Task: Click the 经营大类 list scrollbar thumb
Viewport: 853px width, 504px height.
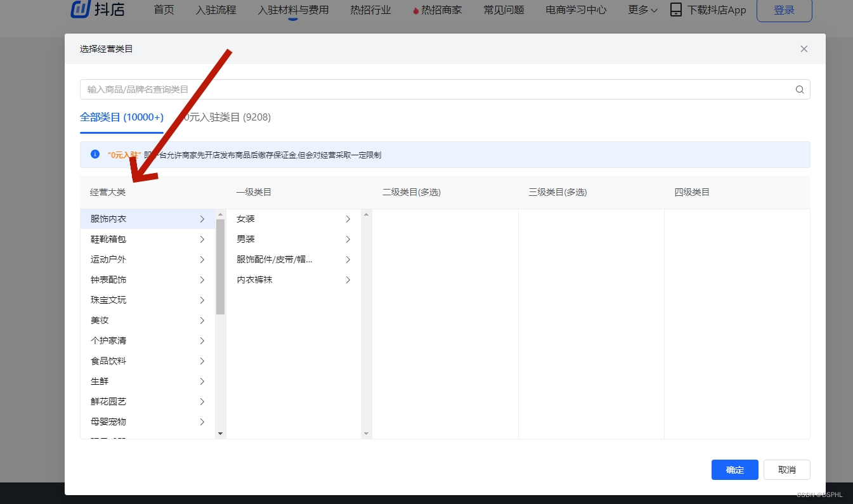Action: tap(221, 267)
